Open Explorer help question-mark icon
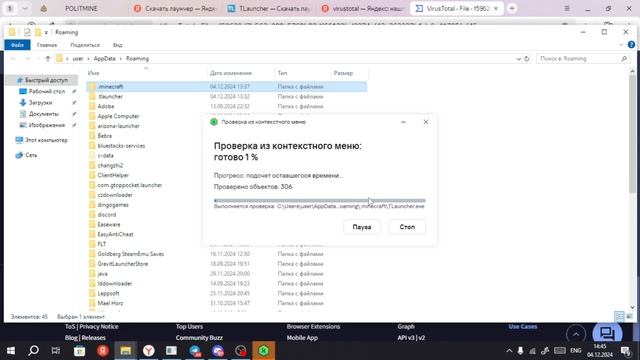640x360 pixels. 631,45
